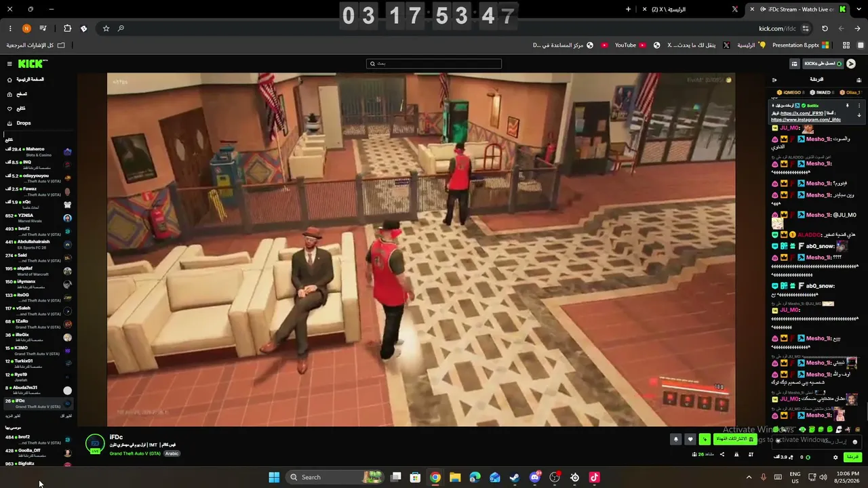The height and width of the screenshot is (488, 868).
Task: Open the all bookmarks folder
Action: pyautogui.click(x=36, y=45)
